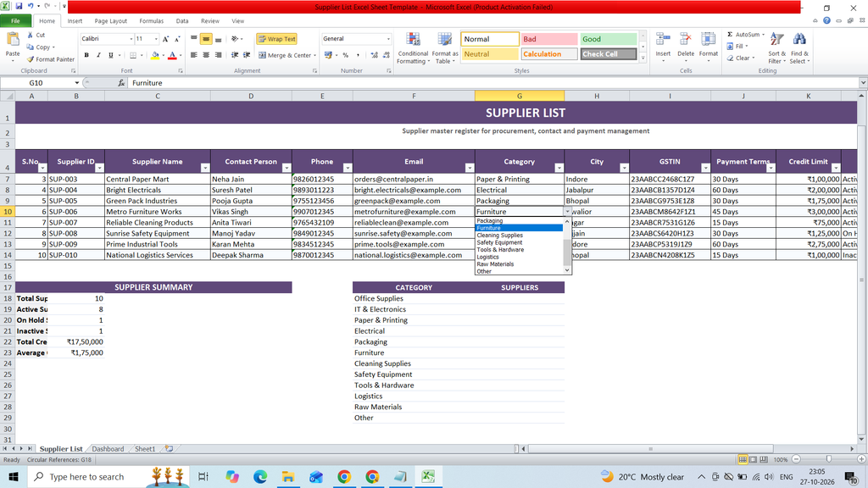Toggle Underline formatting
This screenshot has width=868, height=488.
click(x=111, y=55)
